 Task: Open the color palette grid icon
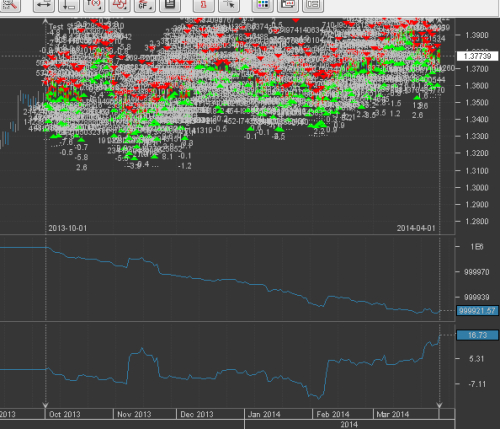click(x=263, y=5)
